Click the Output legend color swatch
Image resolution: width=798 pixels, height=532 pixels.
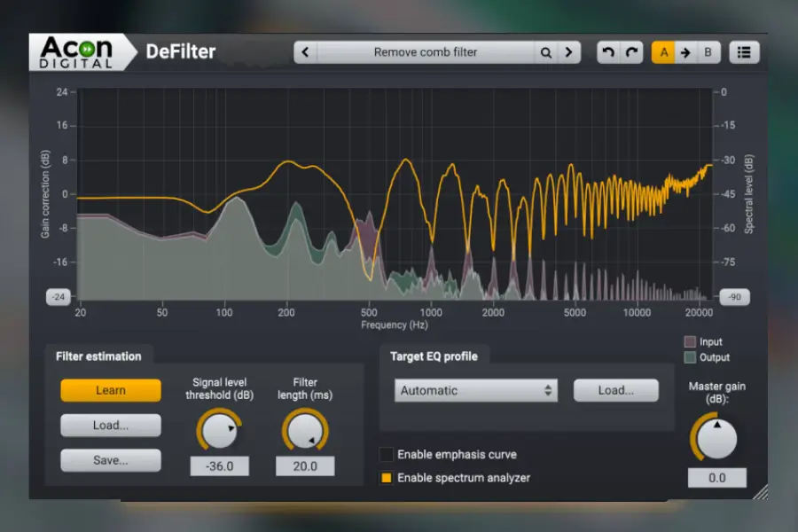pyautogui.click(x=690, y=357)
